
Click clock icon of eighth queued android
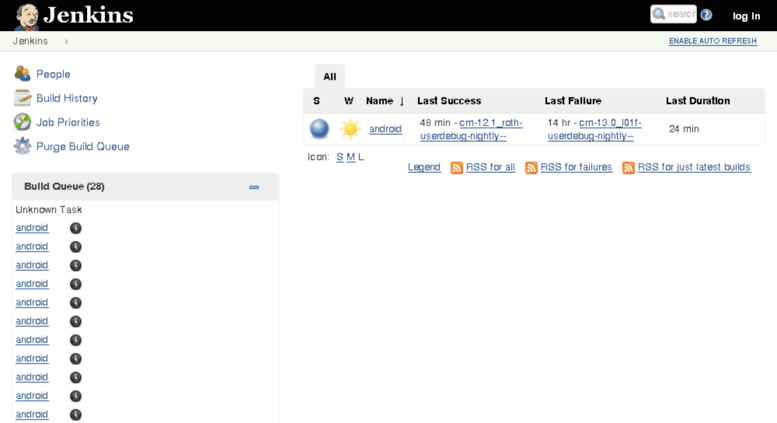pos(75,359)
